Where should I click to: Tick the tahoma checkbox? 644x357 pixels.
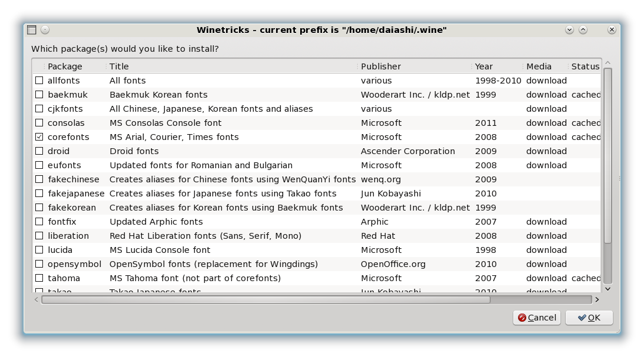click(39, 278)
